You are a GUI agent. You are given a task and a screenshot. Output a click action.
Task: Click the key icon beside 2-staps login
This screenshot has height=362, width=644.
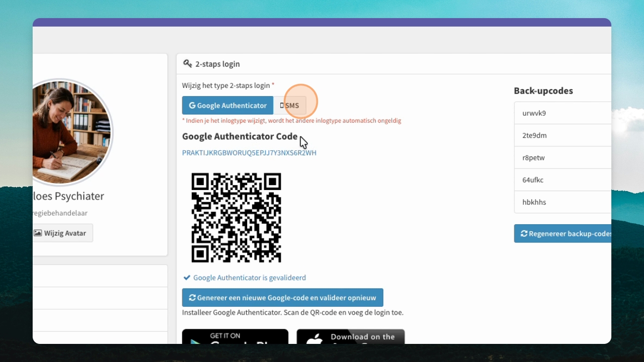coord(187,64)
